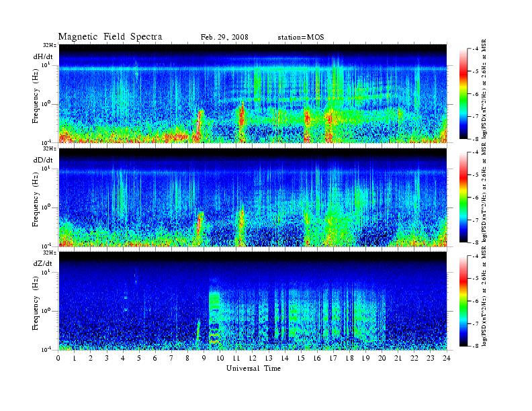Click the "Universal Time" axis title
The width and height of the screenshot is (532, 411).
(x=253, y=368)
